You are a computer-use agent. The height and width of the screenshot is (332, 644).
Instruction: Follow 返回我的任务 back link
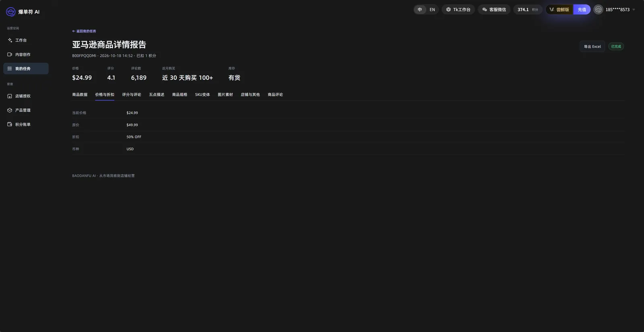click(x=84, y=31)
